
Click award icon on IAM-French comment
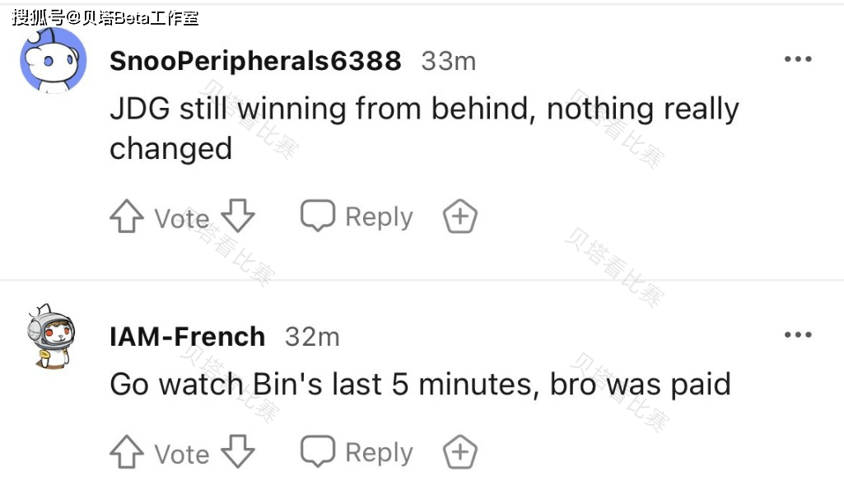coord(460,453)
